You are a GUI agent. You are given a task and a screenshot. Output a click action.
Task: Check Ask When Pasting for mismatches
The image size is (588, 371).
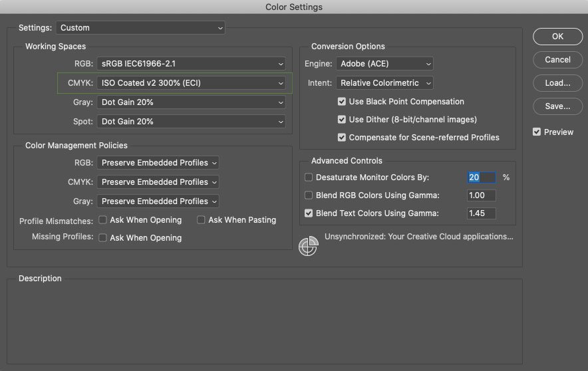(201, 220)
